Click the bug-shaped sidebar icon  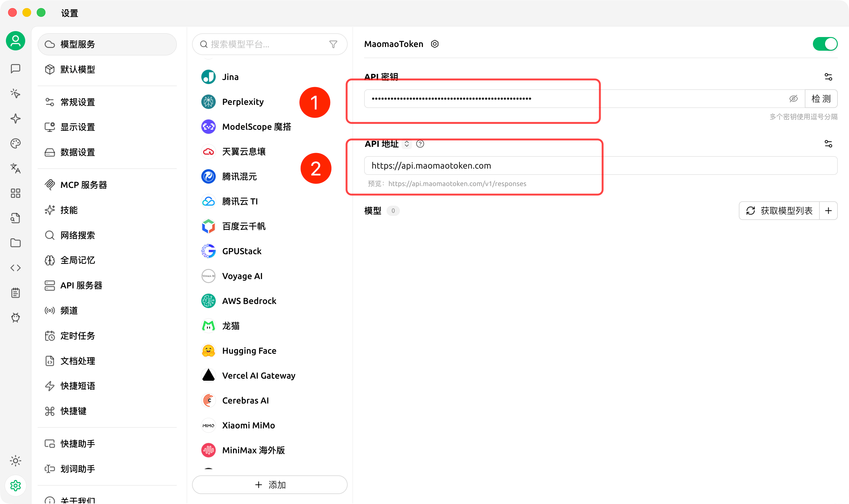(x=16, y=318)
